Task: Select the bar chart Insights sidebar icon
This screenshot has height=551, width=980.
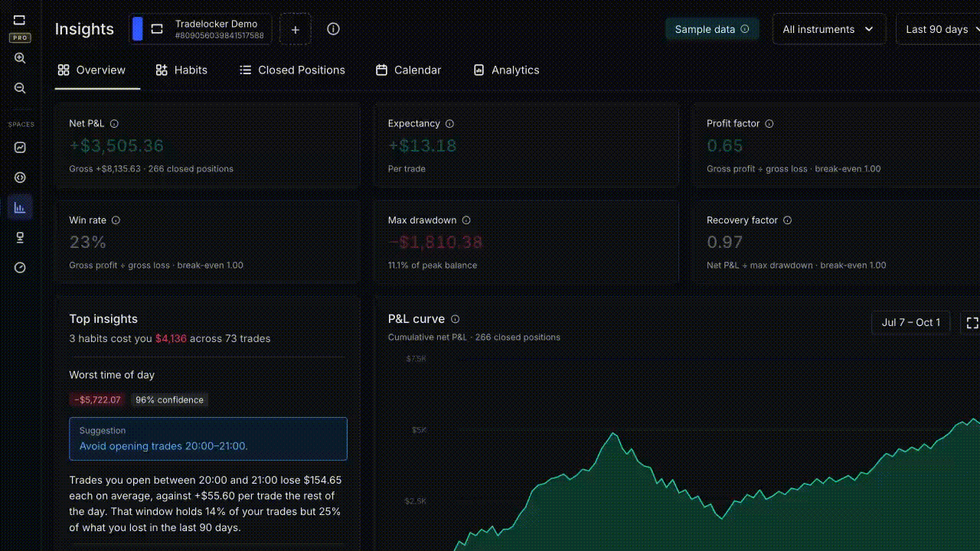Action: (20, 207)
